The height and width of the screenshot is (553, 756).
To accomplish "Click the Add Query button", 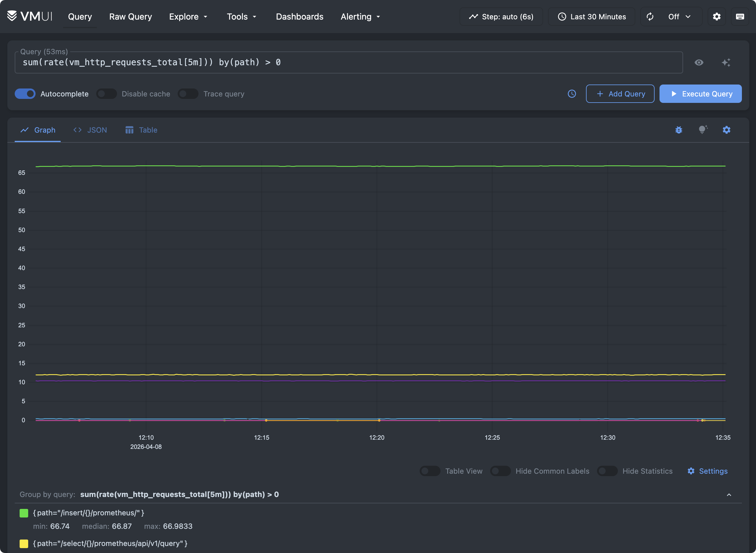I will tap(620, 94).
